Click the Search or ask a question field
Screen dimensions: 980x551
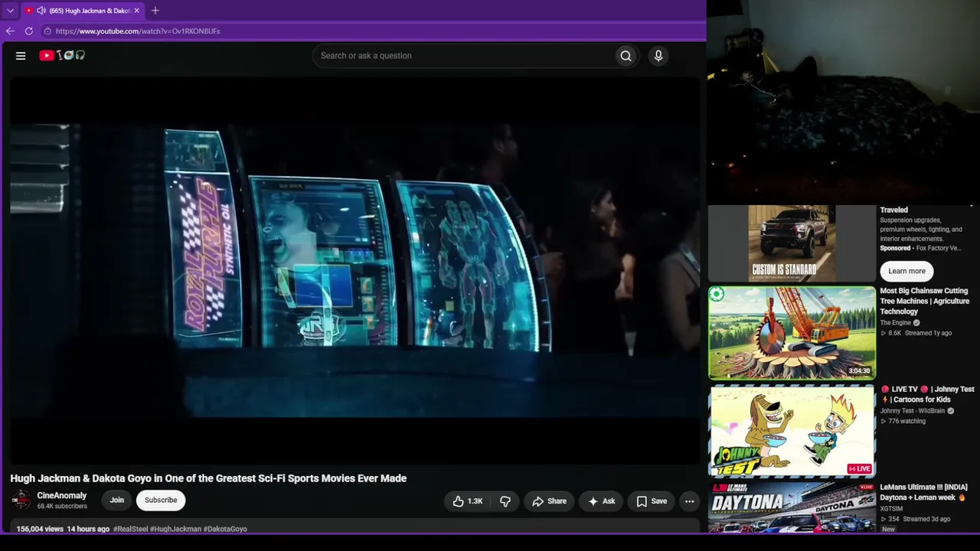tap(463, 56)
